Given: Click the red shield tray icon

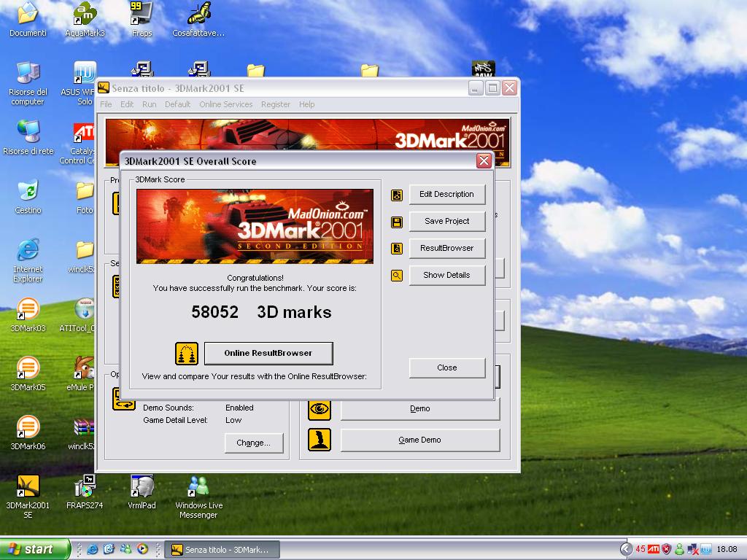Looking at the screenshot, I should point(667,549).
